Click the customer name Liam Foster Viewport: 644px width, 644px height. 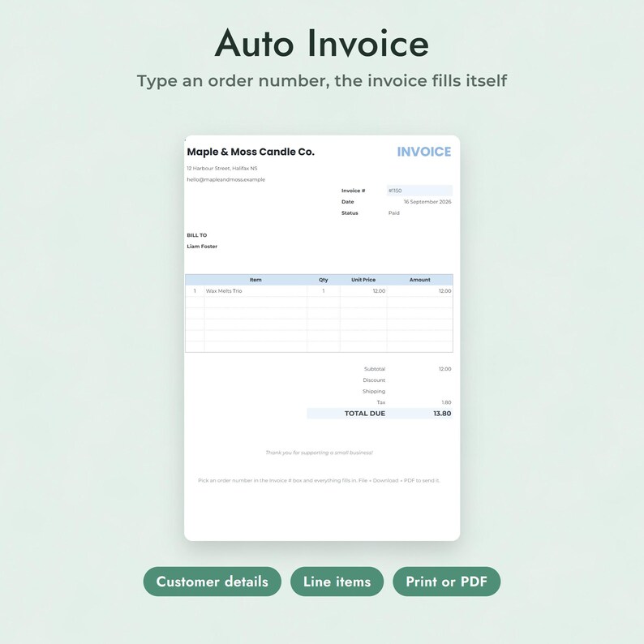tap(202, 247)
